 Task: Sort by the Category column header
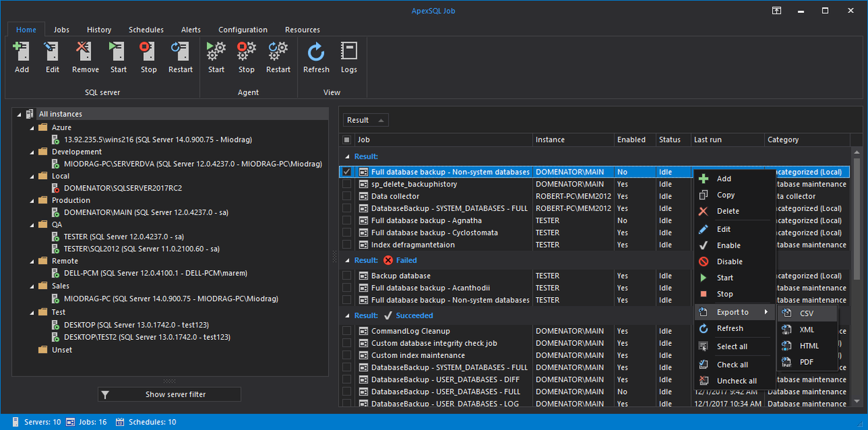(x=807, y=140)
